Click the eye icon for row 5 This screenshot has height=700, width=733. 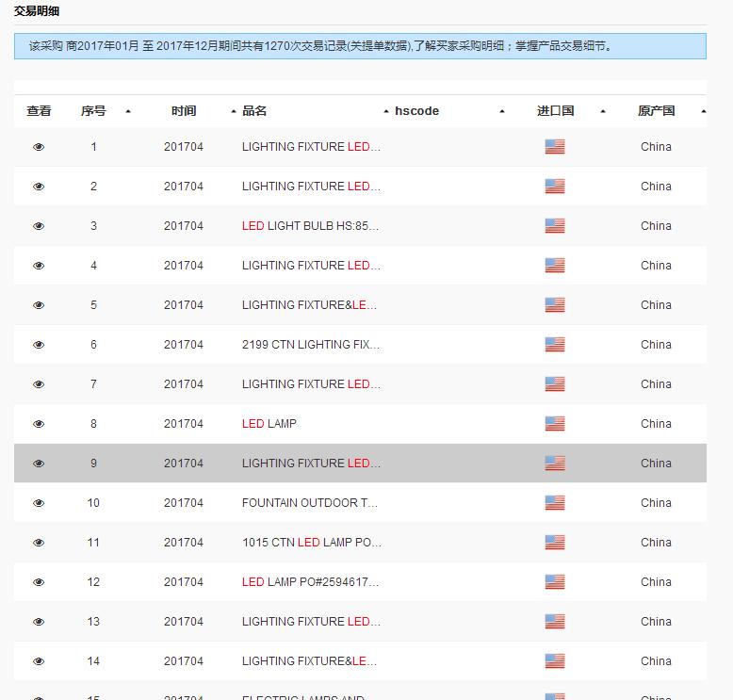[39, 305]
